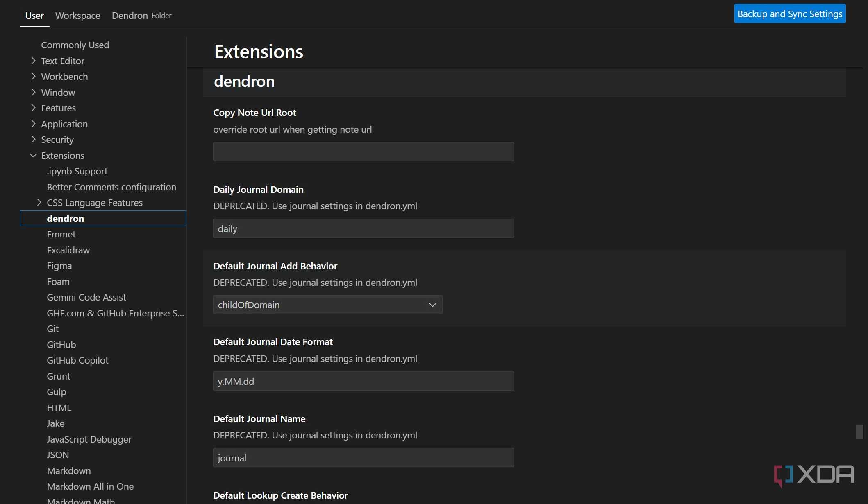Open Grunt extension settings
868x504 pixels.
tap(58, 376)
